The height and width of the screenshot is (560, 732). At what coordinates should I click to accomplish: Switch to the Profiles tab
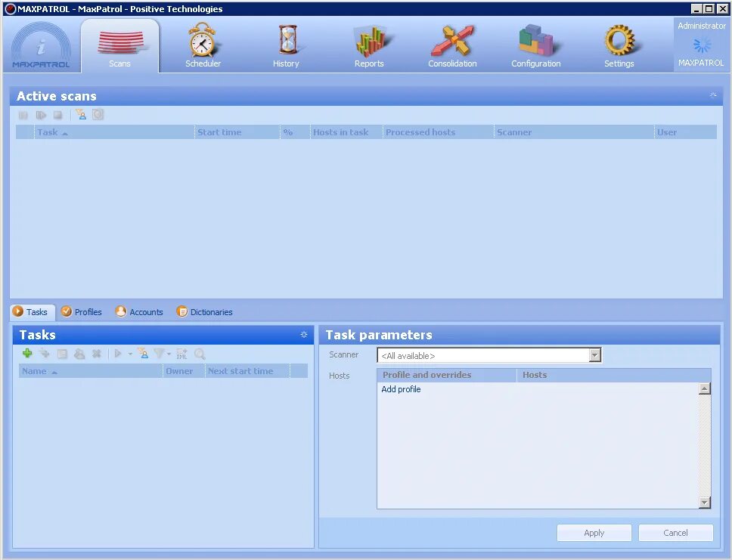click(82, 311)
